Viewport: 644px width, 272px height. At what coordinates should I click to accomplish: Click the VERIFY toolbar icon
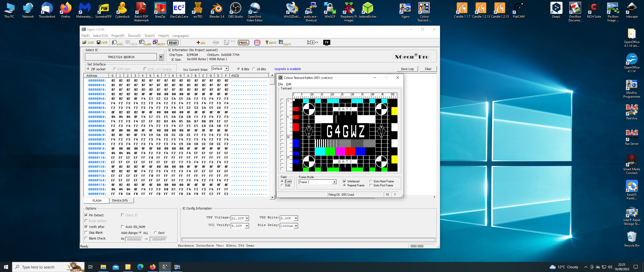159,43
